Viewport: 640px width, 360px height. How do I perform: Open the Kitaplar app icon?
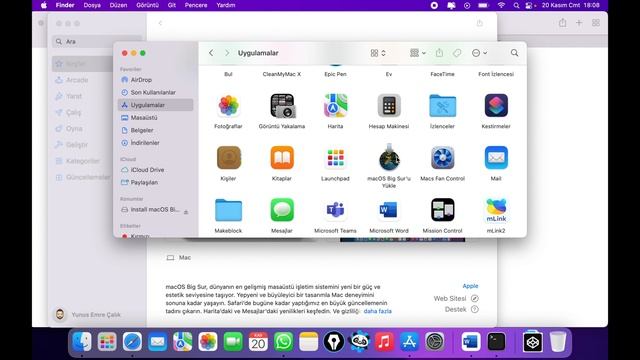(x=282, y=158)
